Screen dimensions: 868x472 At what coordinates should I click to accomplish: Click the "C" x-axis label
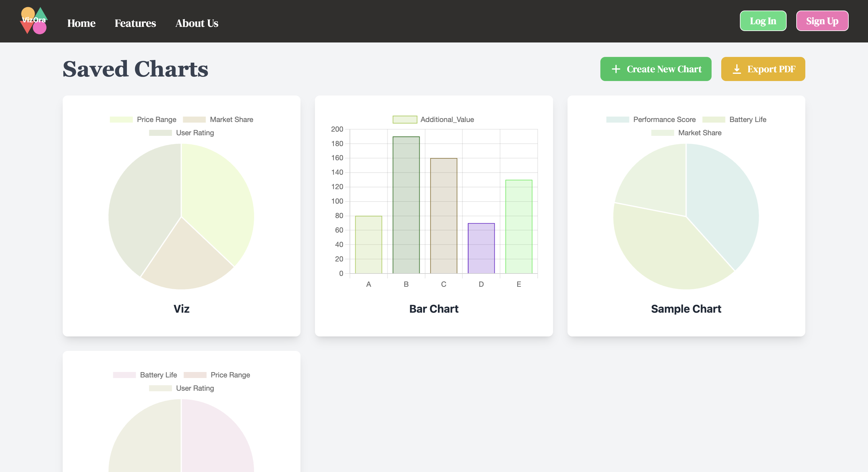click(444, 284)
